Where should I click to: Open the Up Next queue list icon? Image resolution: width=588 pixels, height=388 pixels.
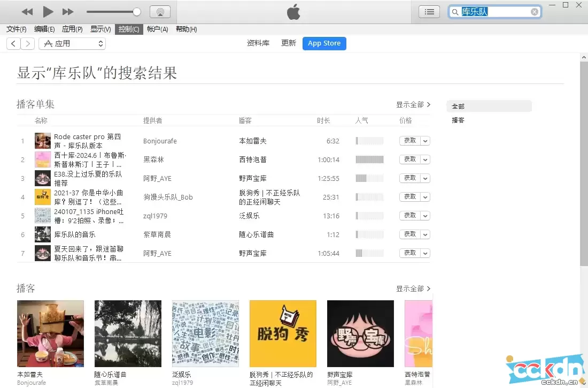click(x=429, y=11)
